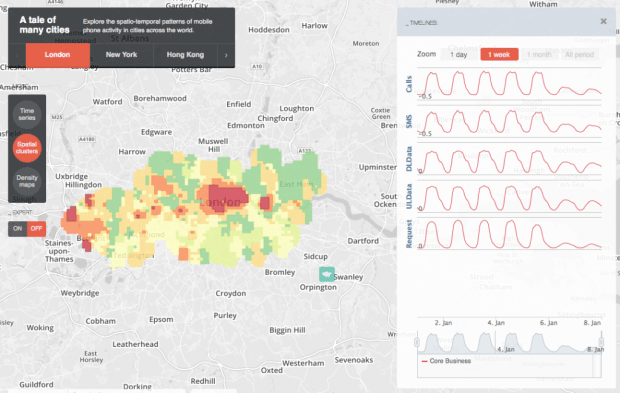Switch expert mode OFF

tap(36, 229)
